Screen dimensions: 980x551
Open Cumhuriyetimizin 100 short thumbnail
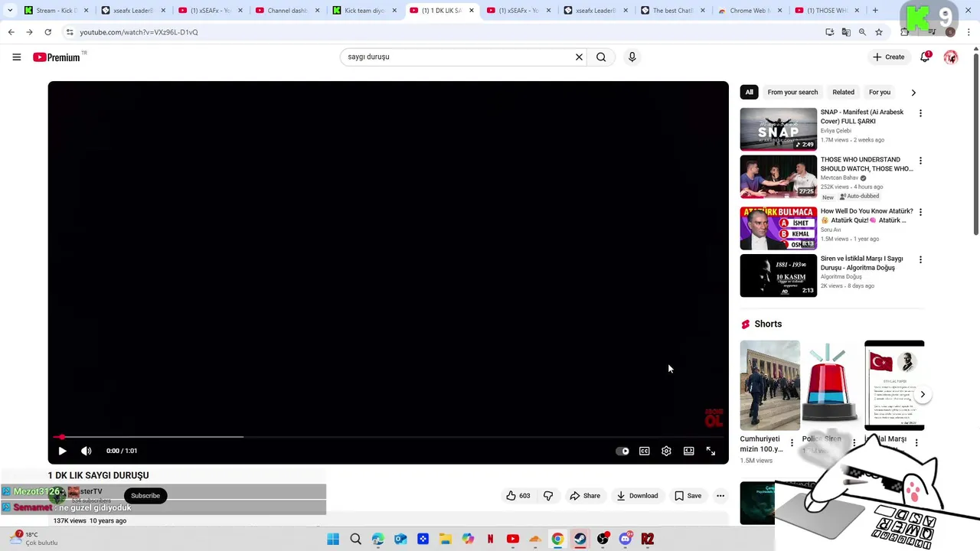click(769, 385)
